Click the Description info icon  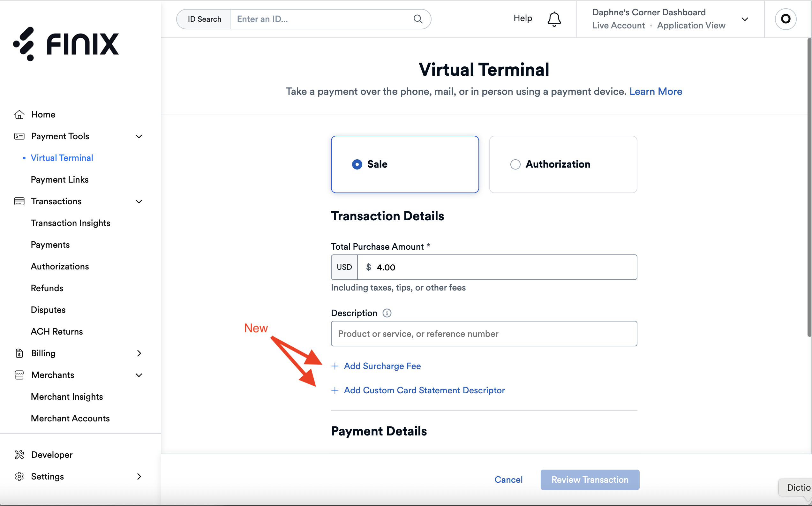click(387, 313)
